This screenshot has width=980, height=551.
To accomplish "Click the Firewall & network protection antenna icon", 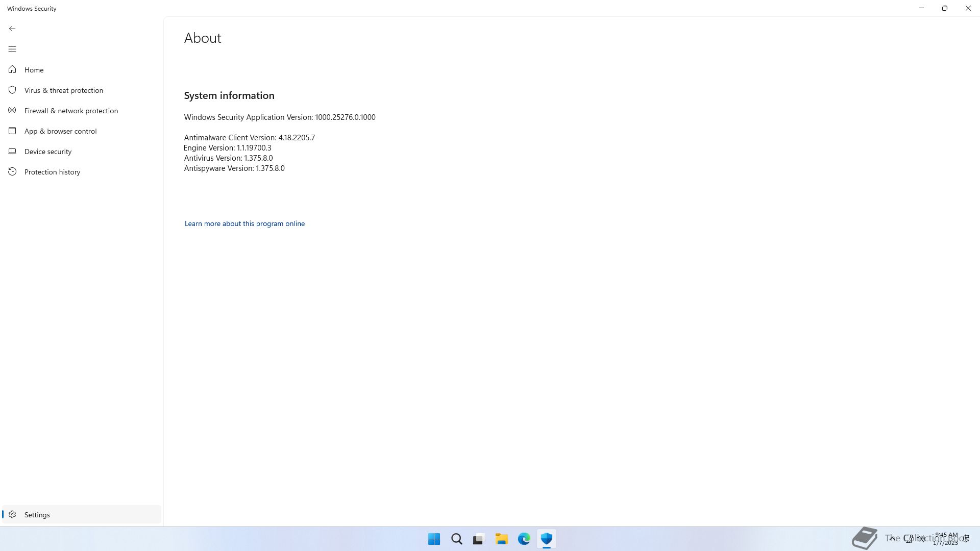I will pos(12,111).
